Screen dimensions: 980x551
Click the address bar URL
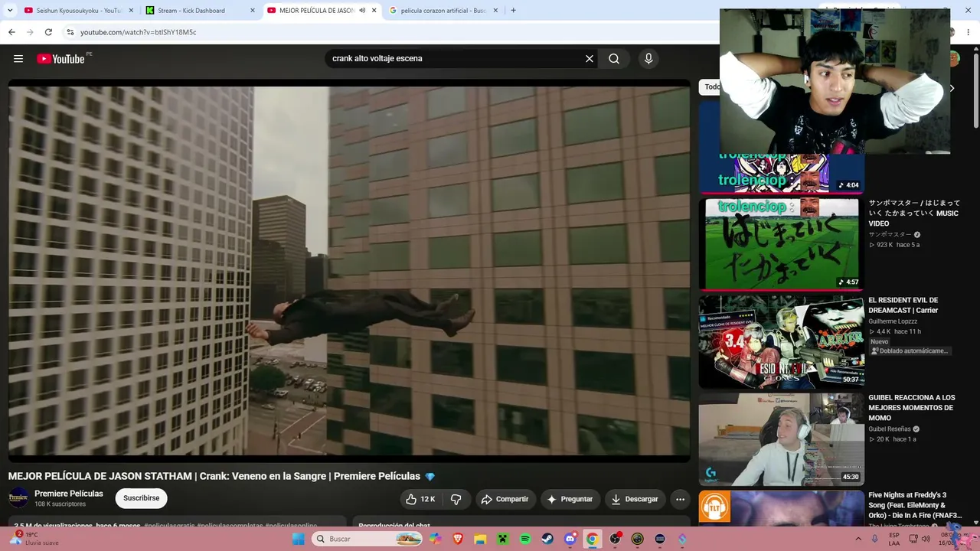(x=139, y=32)
